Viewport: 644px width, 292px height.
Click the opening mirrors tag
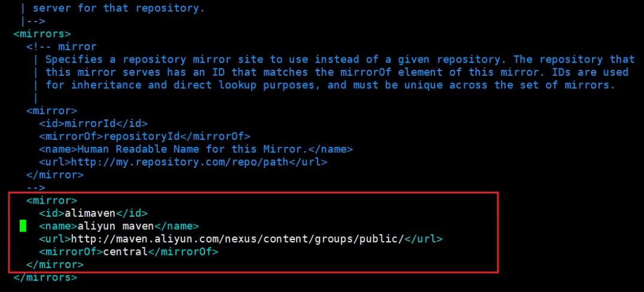(x=42, y=33)
